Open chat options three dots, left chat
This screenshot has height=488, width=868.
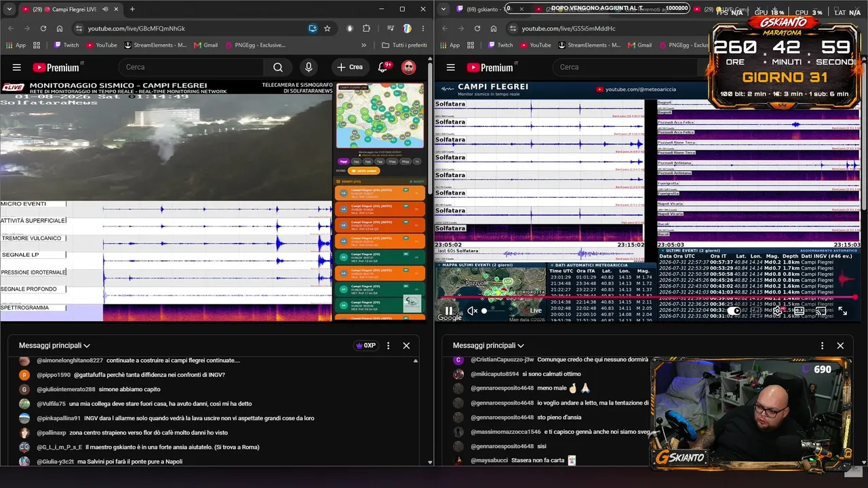[389, 346]
